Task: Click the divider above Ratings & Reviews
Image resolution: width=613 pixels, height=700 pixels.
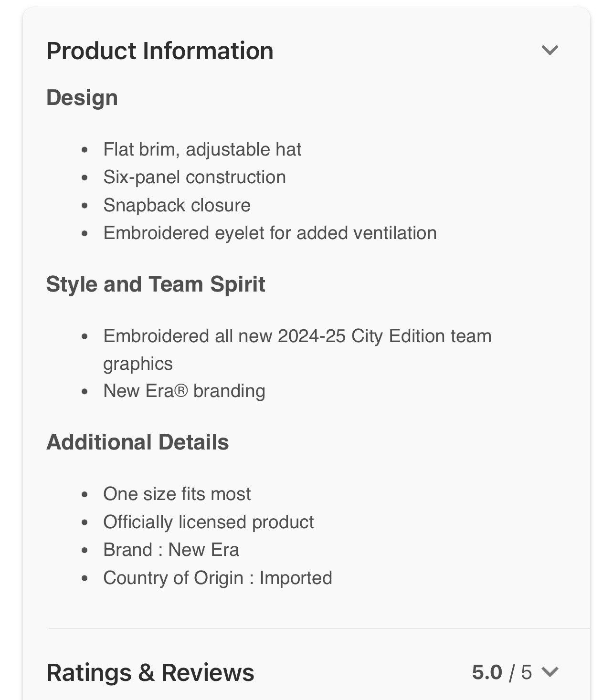Action: point(319,628)
